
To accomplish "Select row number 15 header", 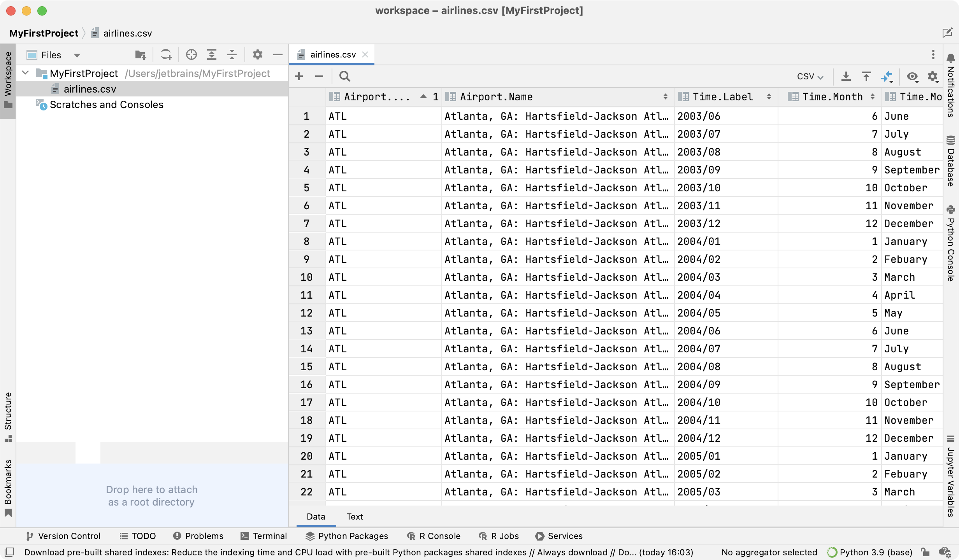I will coord(307,366).
